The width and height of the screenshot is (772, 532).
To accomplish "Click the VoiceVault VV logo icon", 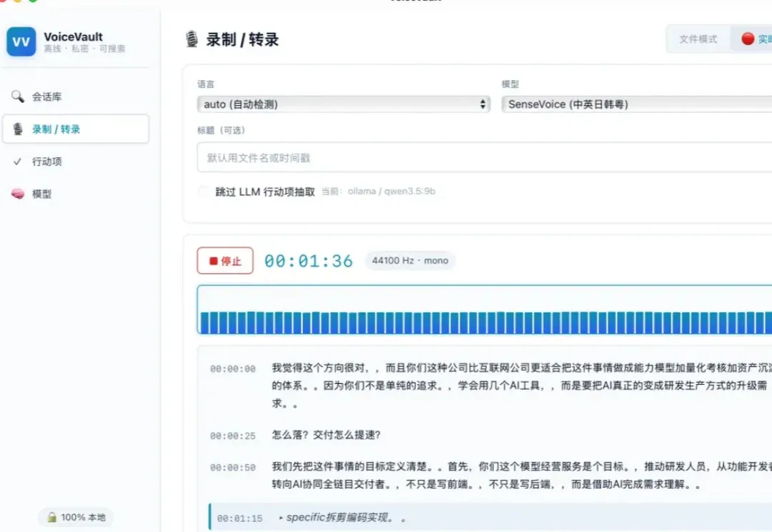I will click(21, 41).
